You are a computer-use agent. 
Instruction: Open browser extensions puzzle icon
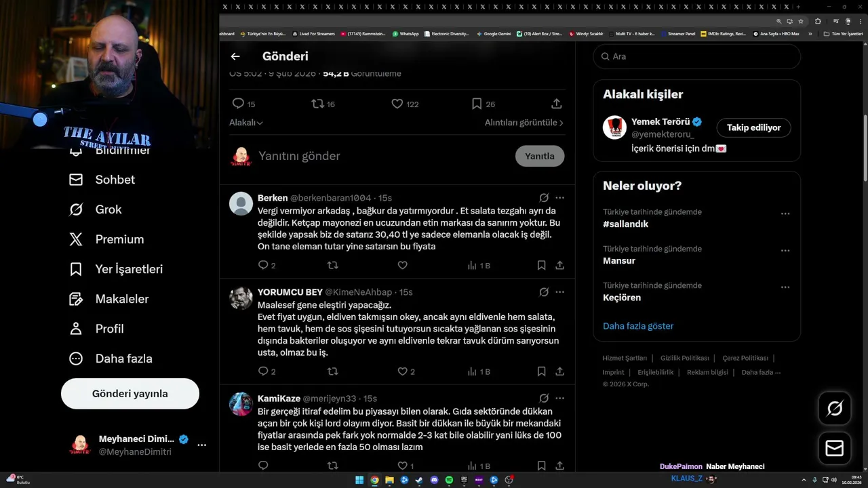point(818,21)
